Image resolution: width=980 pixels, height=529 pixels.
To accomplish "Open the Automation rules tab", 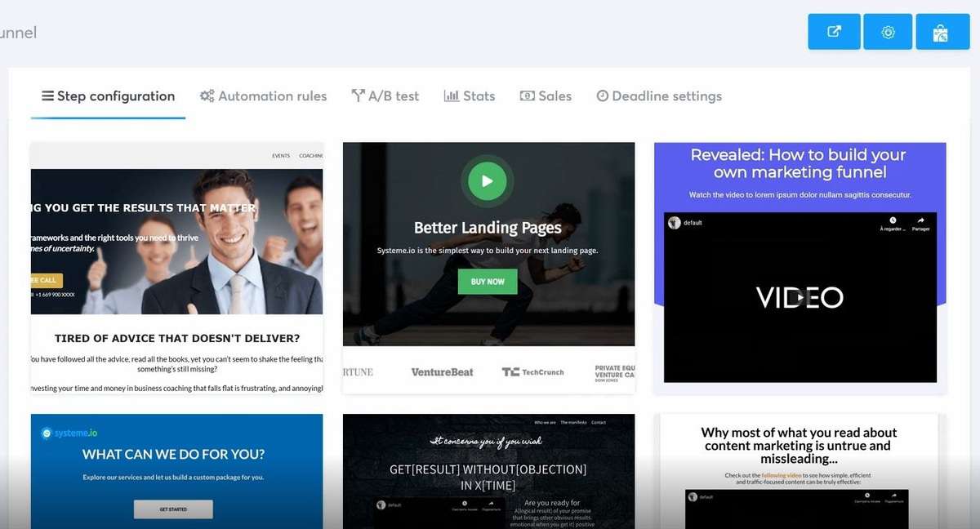I will tap(263, 96).
